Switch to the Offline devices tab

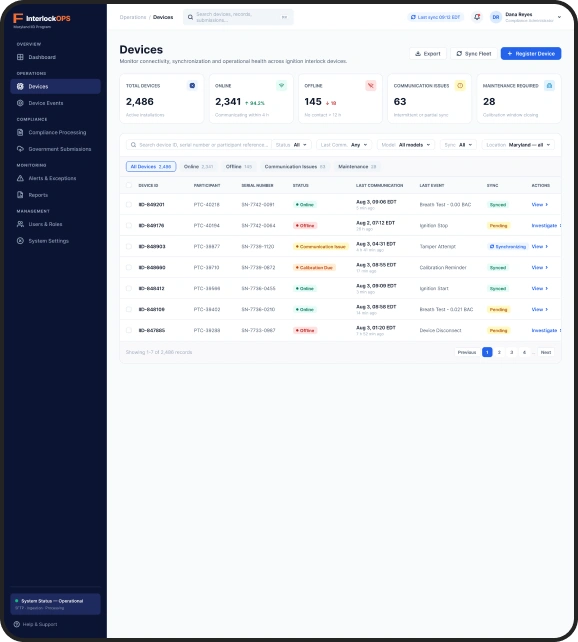coord(239,167)
